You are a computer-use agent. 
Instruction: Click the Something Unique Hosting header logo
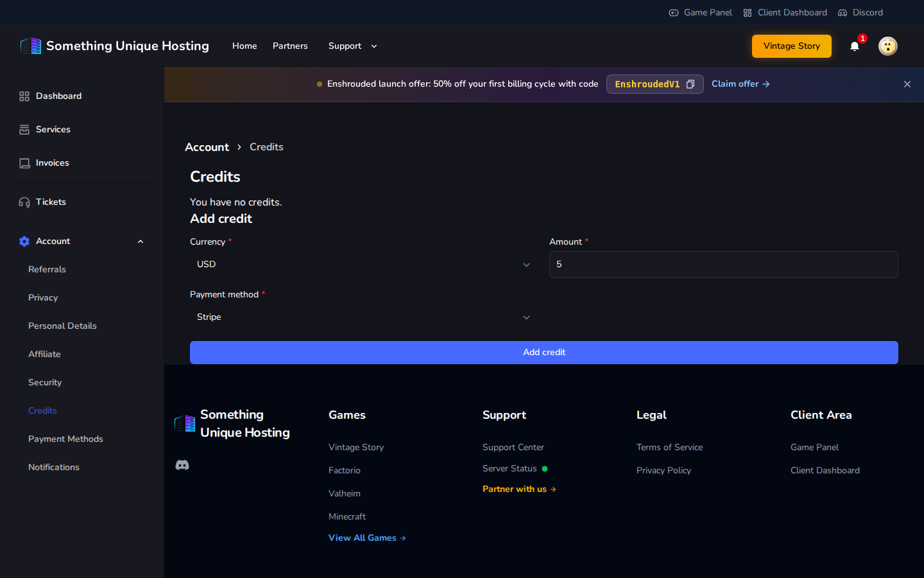(115, 46)
